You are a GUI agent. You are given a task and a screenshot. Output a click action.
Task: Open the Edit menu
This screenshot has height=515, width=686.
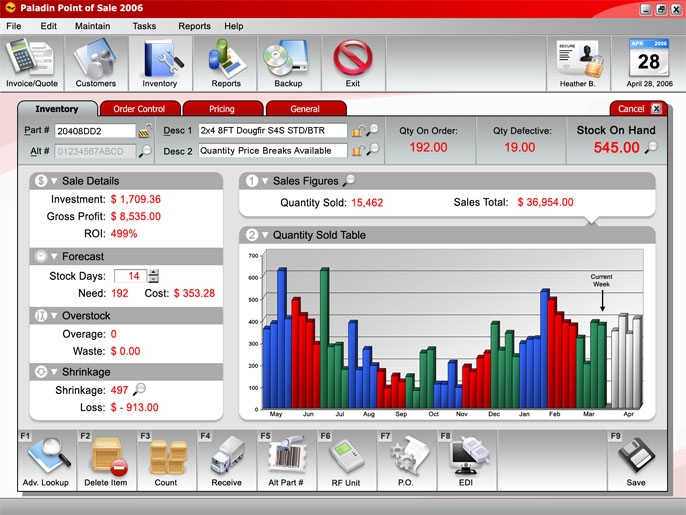[x=48, y=26]
